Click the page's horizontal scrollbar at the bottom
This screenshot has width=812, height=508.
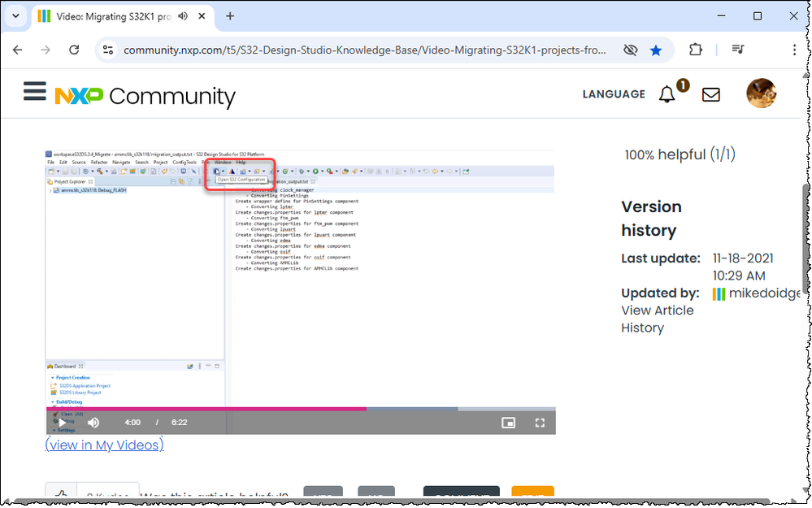(x=392, y=501)
